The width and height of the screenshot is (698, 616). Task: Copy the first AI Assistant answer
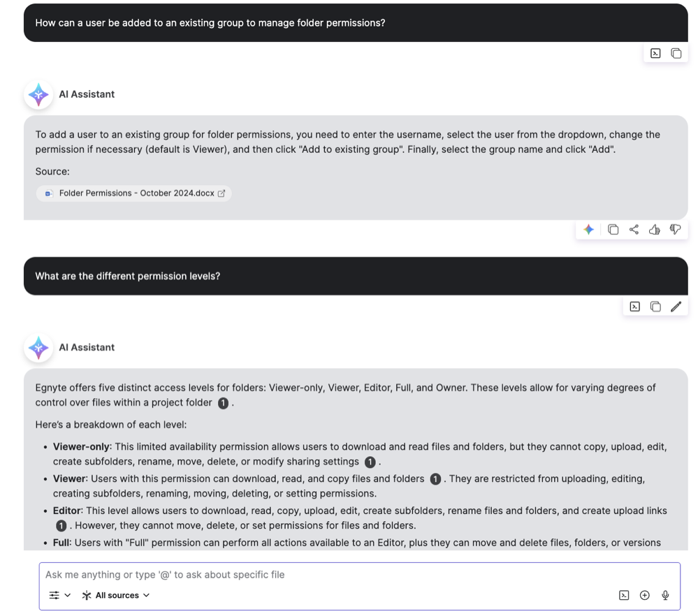point(613,229)
